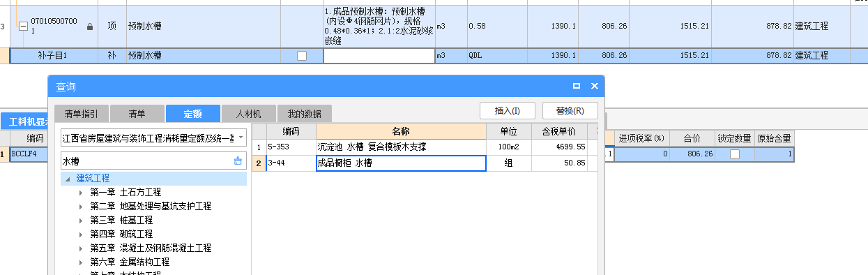Image resolution: width=868 pixels, height=275 pixels.
Task: Click the 插入(I) button
Action: point(507,111)
